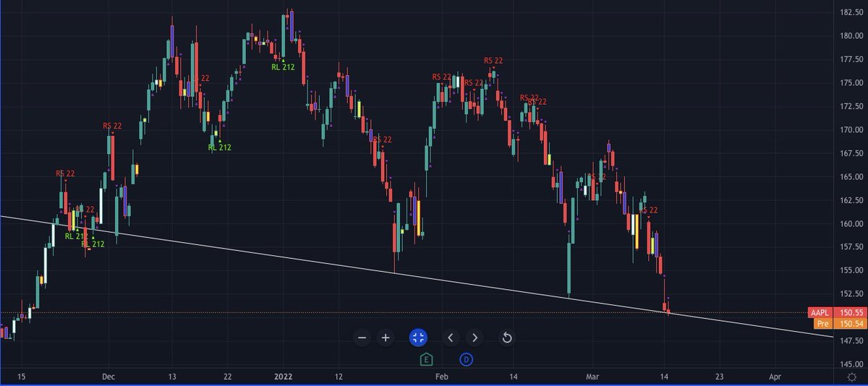Image resolution: width=868 pixels, height=386 pixels.
Task: Click the 167.50 price axis label
Action: 851,154
